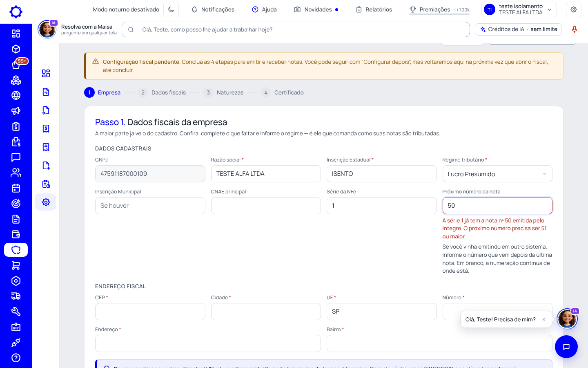Click the CEP input field
The image size is (588, 368).
coord(150,312)
